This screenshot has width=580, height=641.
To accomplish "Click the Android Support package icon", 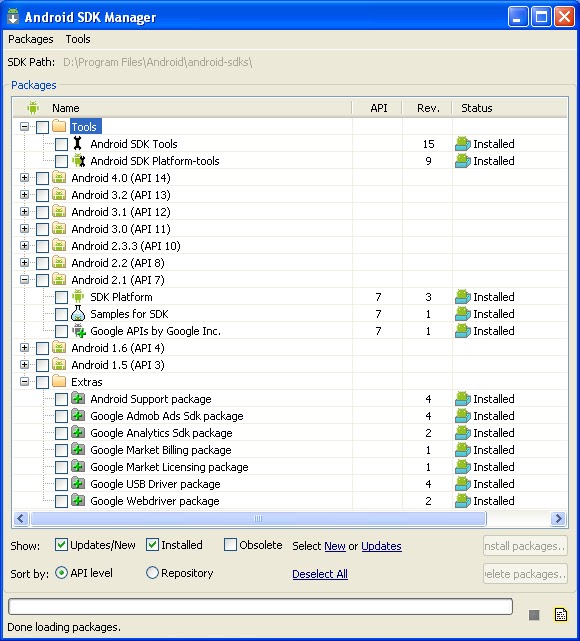I will tap(78, 398).
